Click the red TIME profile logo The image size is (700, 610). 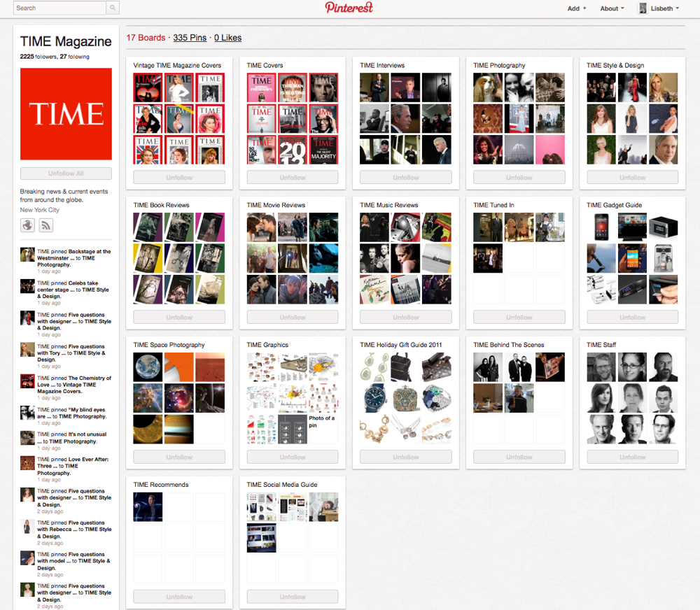66,114
